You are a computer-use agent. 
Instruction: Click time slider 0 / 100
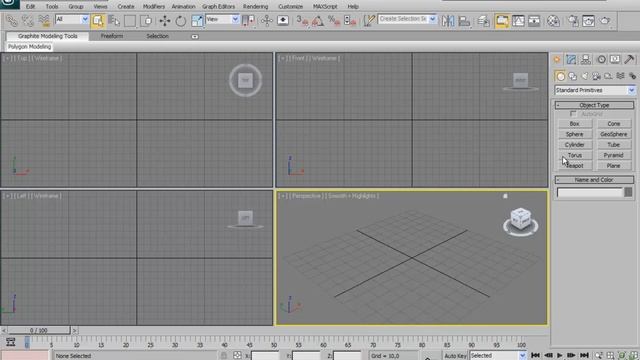pyautogui.click(x=39, y=330)
